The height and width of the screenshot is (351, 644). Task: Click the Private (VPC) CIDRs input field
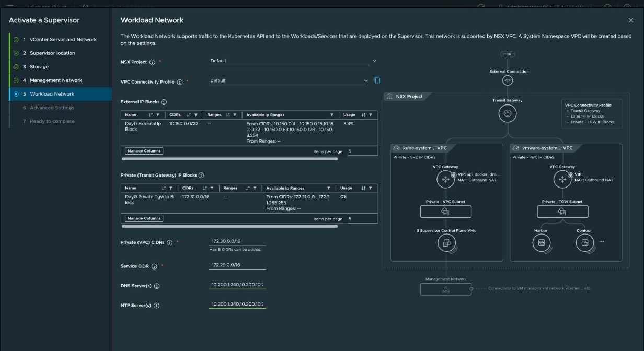(x=237, y=241)
